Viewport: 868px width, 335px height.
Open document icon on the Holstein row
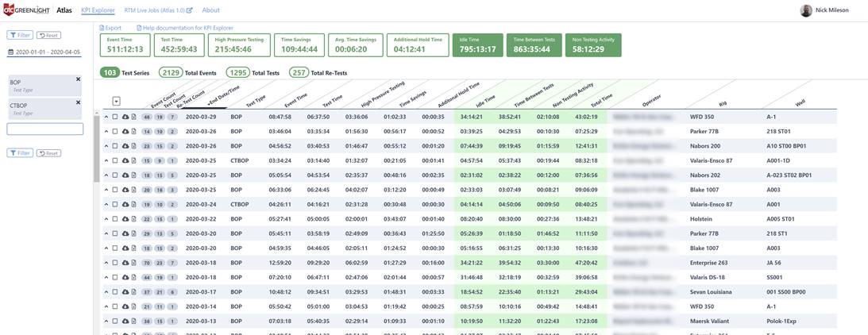(134, 219)
